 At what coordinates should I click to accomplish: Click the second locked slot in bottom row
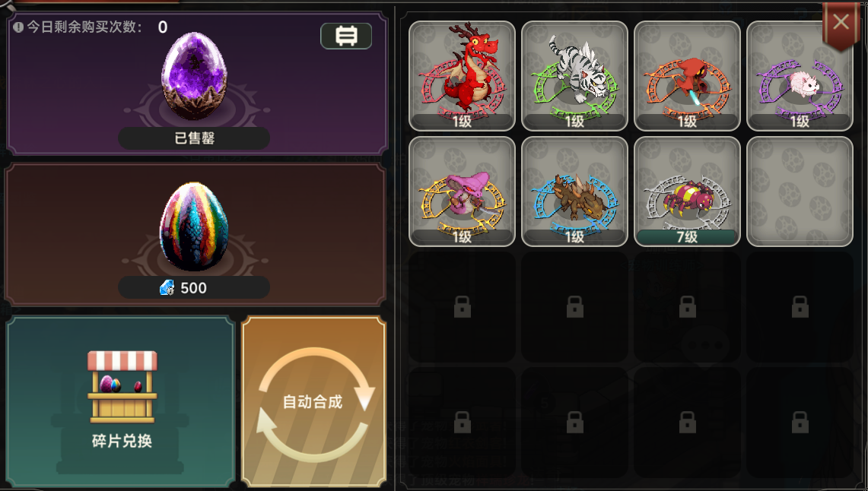click(574, 423)
